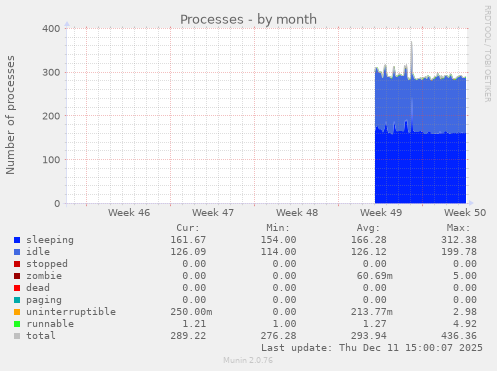This screenshot has width=497, height=371.
Task: Select the "total" legend label
Action: (x=41, y=336)
